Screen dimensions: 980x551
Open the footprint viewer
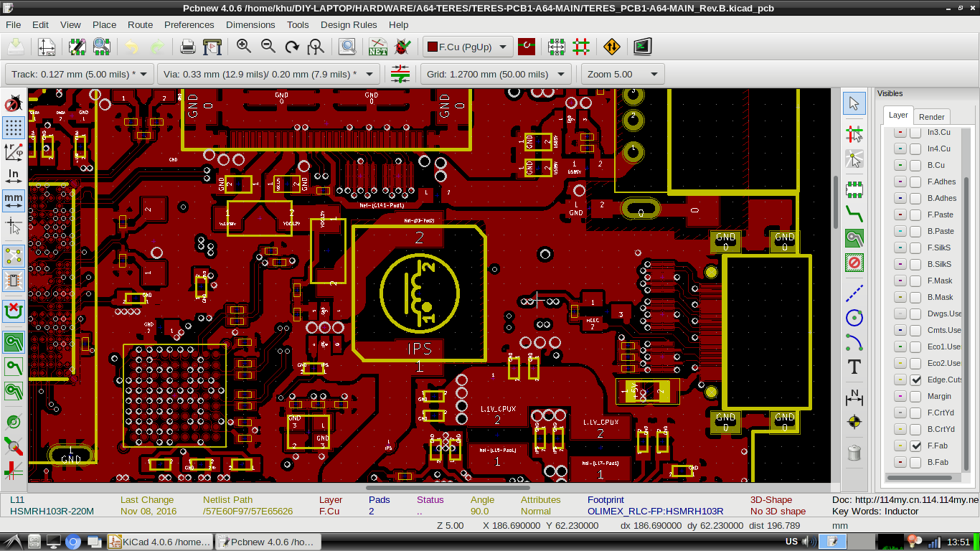(102, 47)
